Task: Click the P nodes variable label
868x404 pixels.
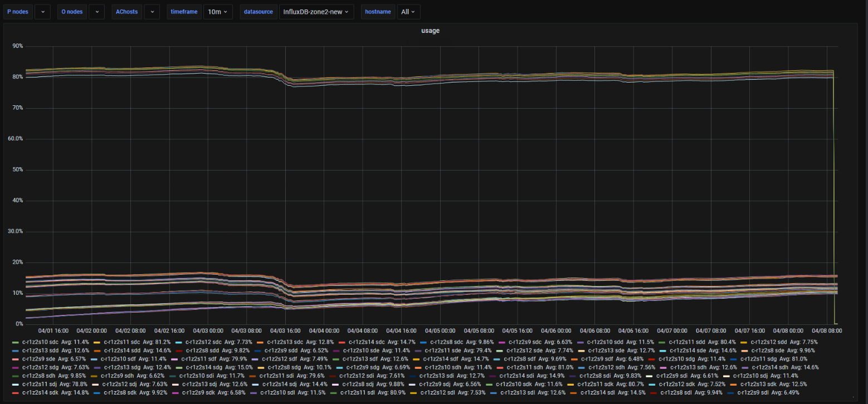Action: 18,12
